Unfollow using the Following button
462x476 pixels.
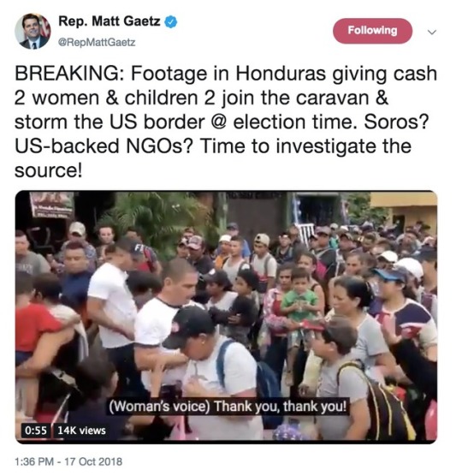[372, 31]
